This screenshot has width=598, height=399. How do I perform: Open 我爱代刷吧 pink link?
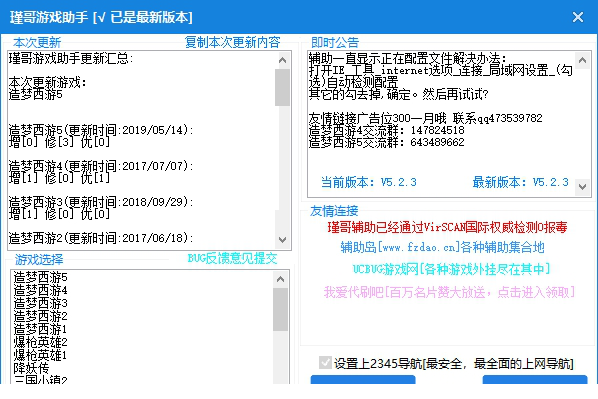coord(449,292)
